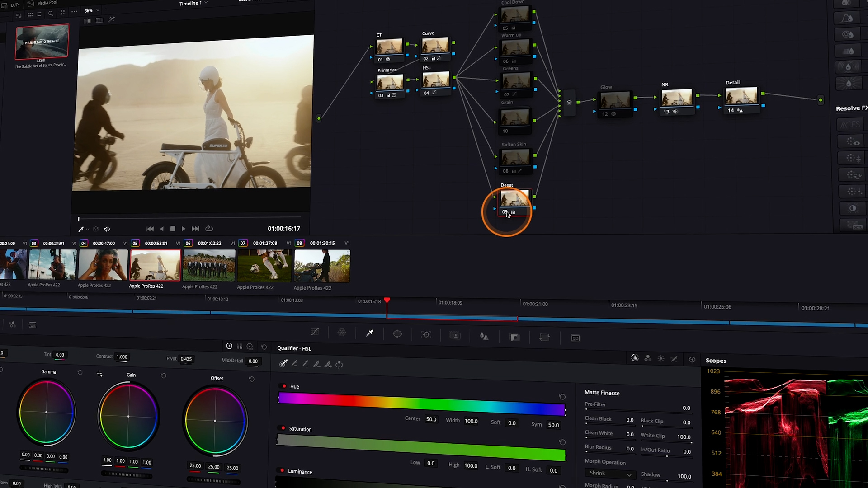This screenshot has height=488, width=868.
Task: Open the Shrink morph operation dropdown
Action: coord(610,474)
